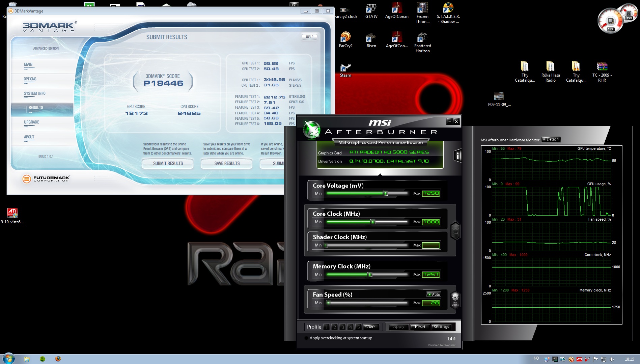Click the SUBMIT RESULTS button

168,164
